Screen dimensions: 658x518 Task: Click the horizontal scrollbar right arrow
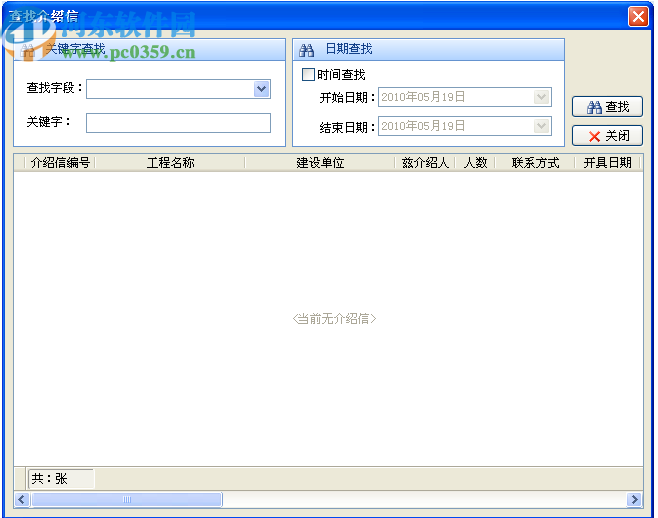(634, 500)
